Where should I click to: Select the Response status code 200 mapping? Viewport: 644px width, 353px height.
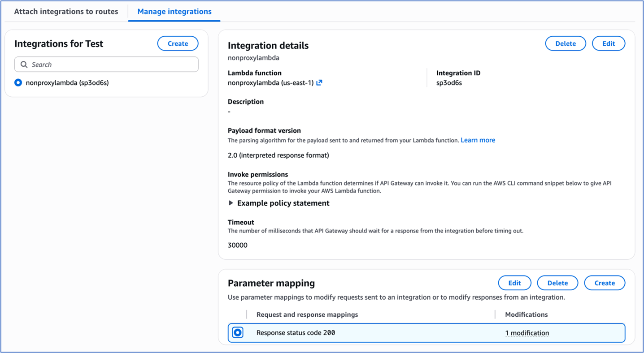pyautogui.click(x=238, y=332)
